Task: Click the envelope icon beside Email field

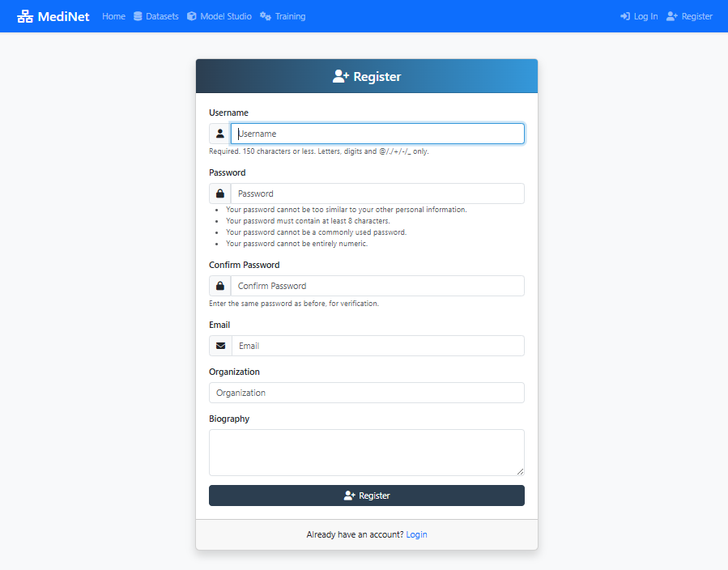Action: (x=220, y=346)
